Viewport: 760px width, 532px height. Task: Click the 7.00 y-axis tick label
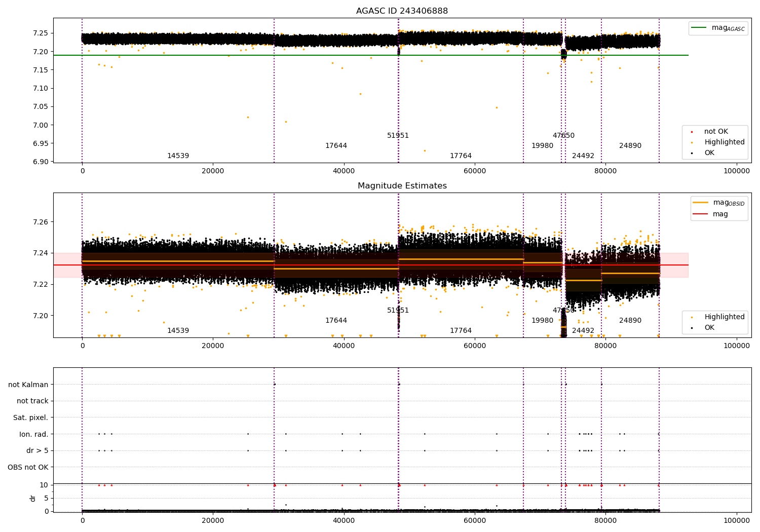[41, 125]
